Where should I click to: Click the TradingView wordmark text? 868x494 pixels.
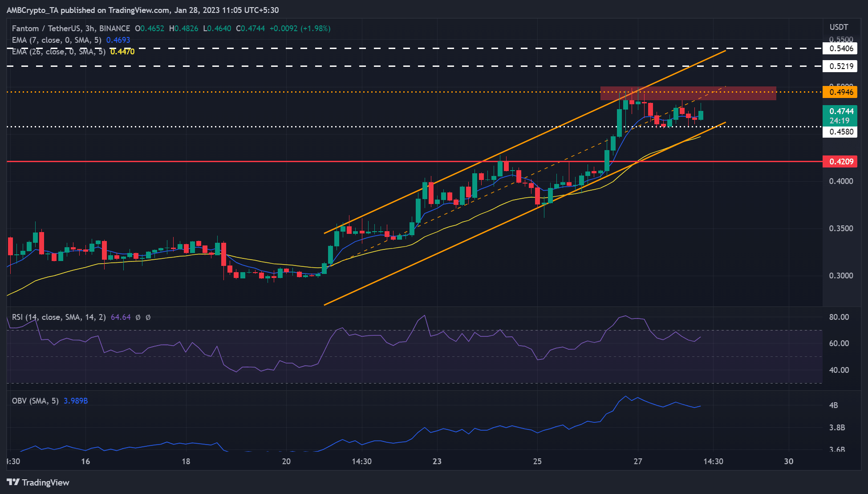pos(45,482)
